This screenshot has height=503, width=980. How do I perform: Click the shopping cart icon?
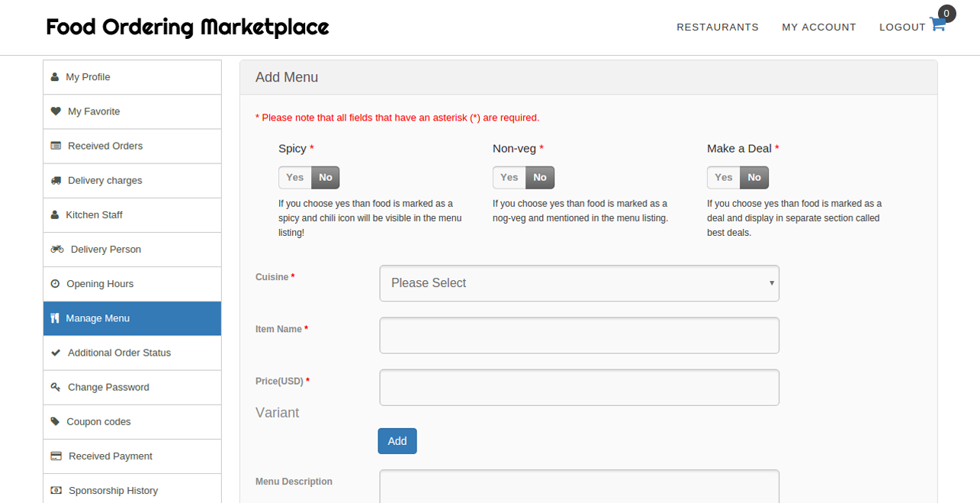click(x=937, y=24)
